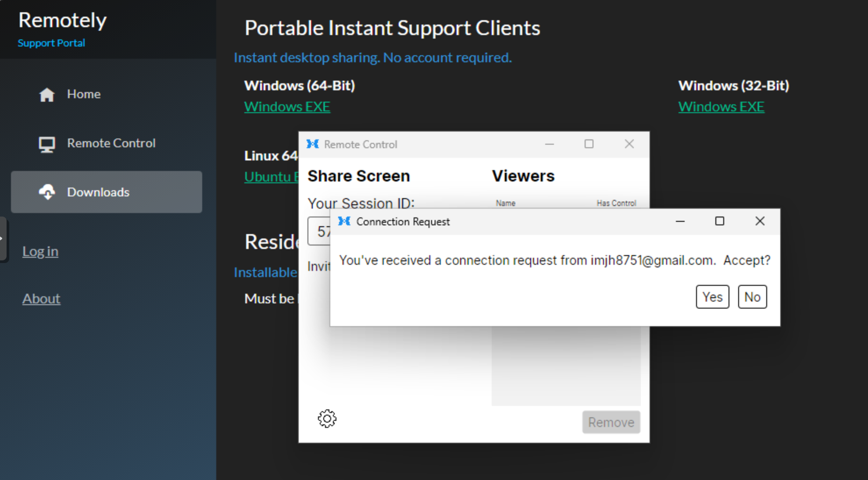Open the About link
This screenshot has width=868, height=480.
pyautogui.click(x=41, y=299)
